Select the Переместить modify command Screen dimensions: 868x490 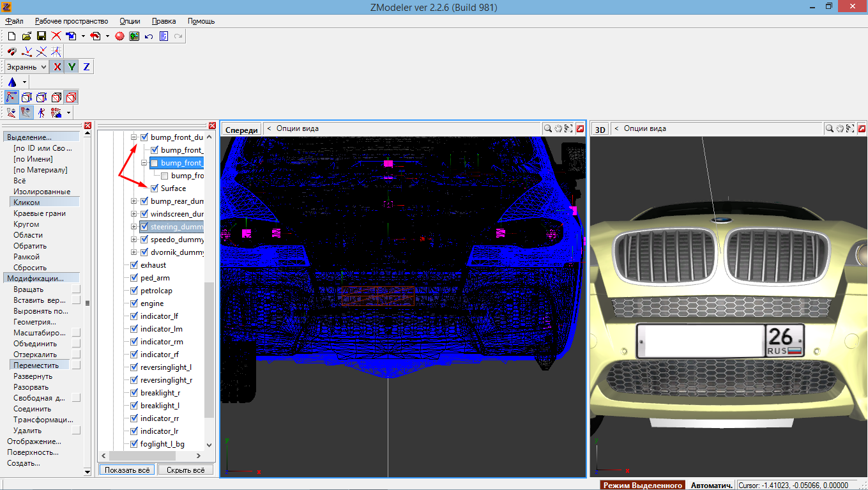[x=36, y=365]
